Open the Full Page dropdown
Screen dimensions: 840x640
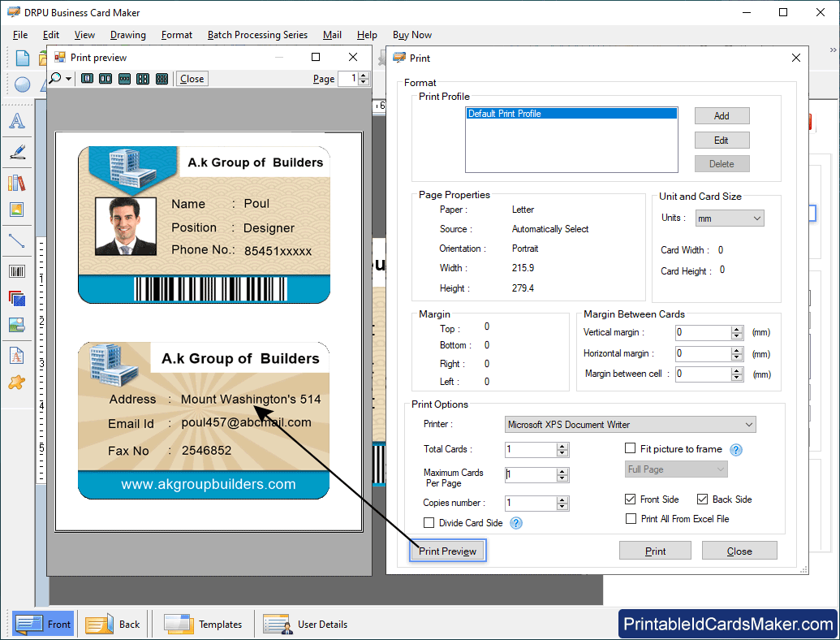(x=676, y=469)
